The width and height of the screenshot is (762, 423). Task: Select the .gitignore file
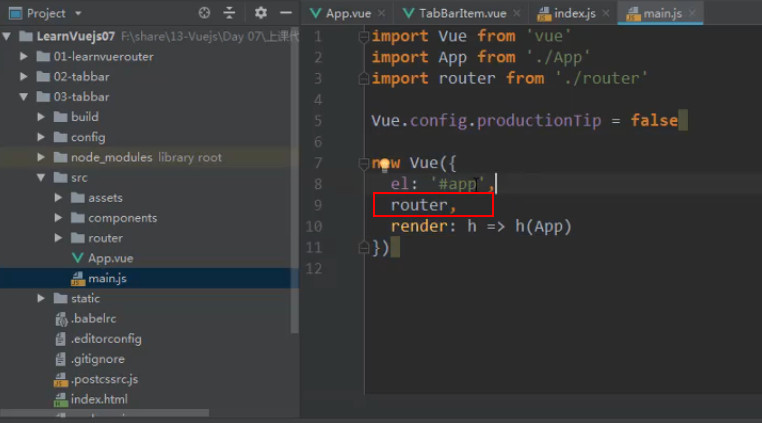pyautogui.click(x=98, y=359)
